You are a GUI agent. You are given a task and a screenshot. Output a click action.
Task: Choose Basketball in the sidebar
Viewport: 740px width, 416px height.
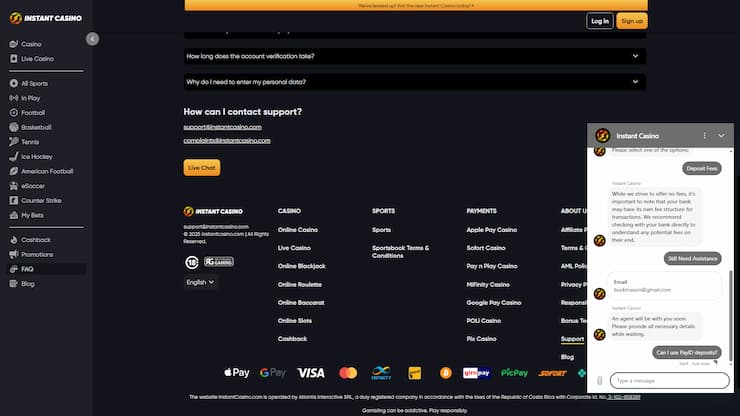pyautogui.click(x=36, y=127)
